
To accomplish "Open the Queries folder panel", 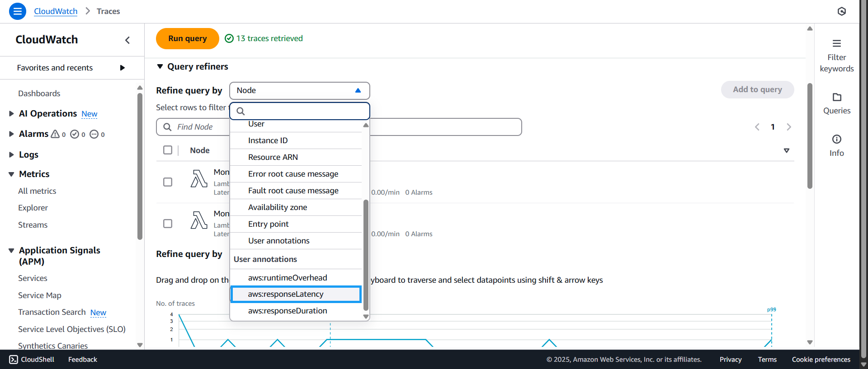I will (836, 103).
